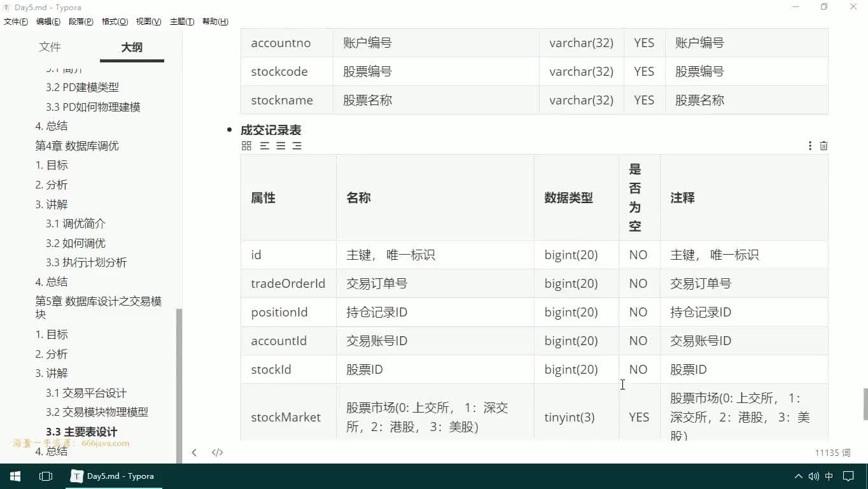Click the 成交记录表 heading text
The image size is (868, 489).
pos(270,130)
